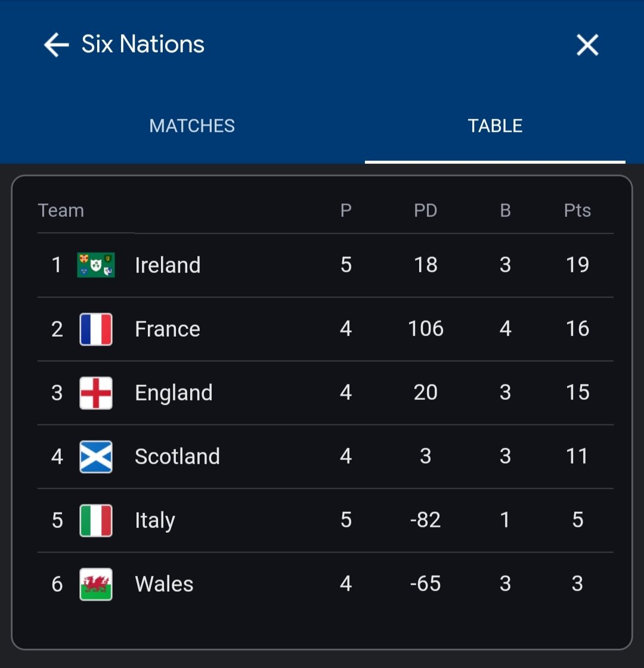This screenshot has width=644, height=668.
Task: Tap the Scotland flag icon
Action: tap(96, 456)
